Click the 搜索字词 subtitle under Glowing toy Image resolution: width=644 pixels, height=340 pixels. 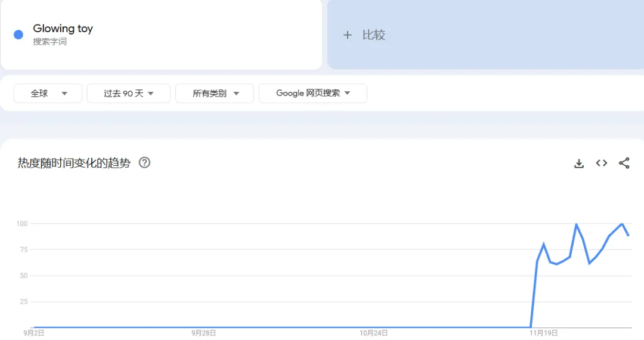point(50,42)
